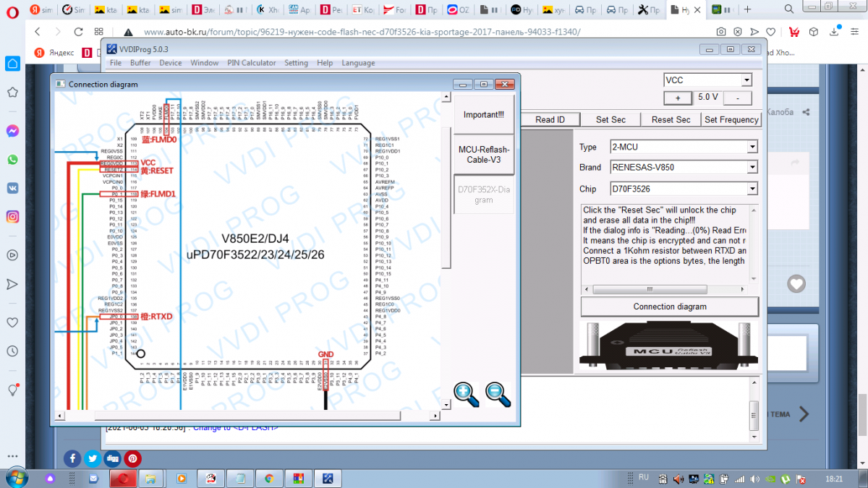Switch to MCU-Reflash-Cable-V3 tab

(484, 154)
